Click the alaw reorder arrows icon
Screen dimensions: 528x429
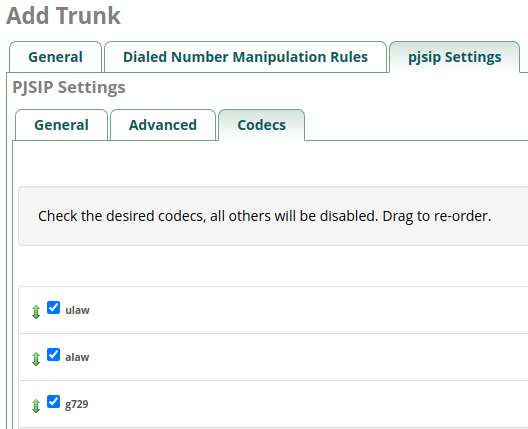point(36,359)
